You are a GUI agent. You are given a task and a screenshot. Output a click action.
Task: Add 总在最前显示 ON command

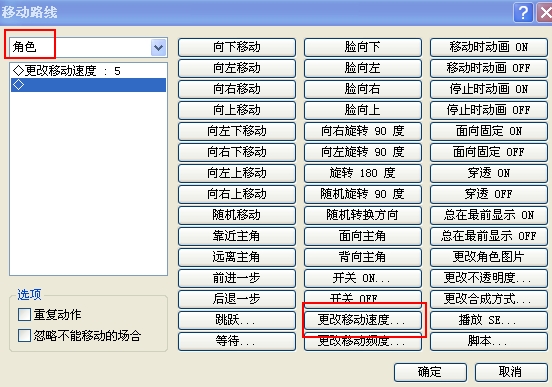(x=489, y=215)
